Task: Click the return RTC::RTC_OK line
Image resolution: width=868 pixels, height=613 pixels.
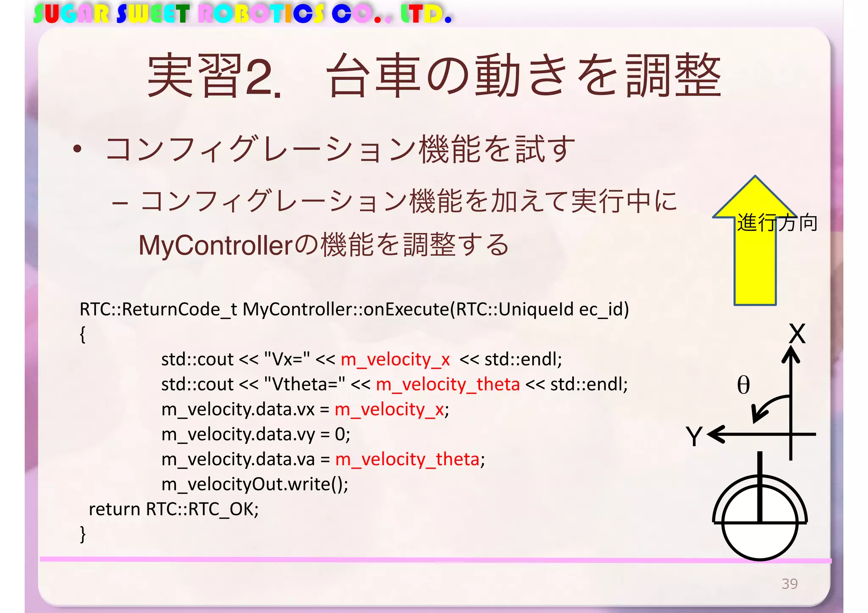Action: click(x=173, y=509)
